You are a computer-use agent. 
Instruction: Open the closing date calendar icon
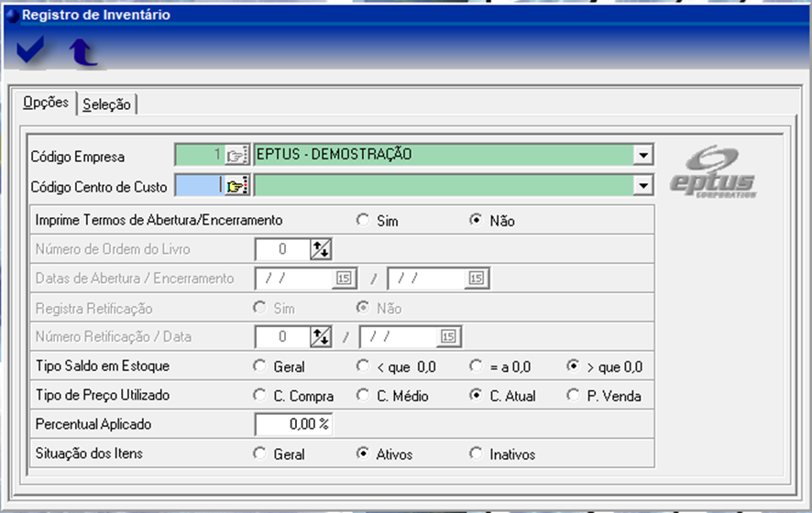(477, 278)
